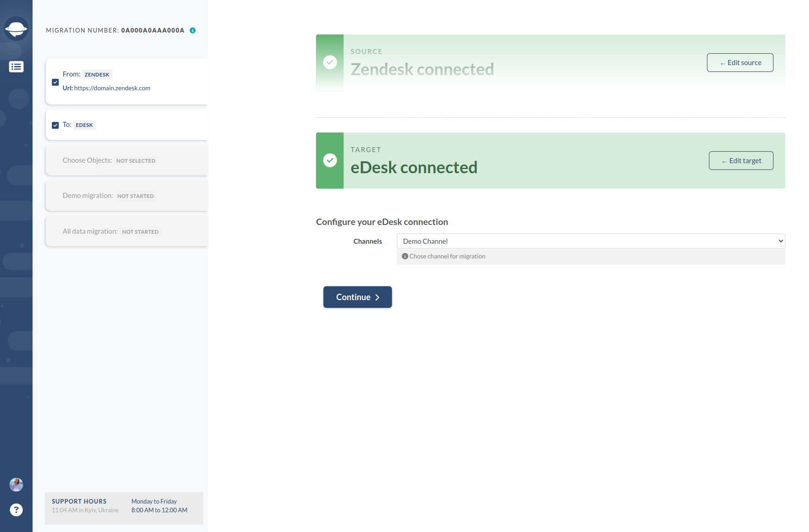Viewport: 809px width, 532px height.
Task: Click the All data migration NOT STARTED tag
Action: click(140, 232)
